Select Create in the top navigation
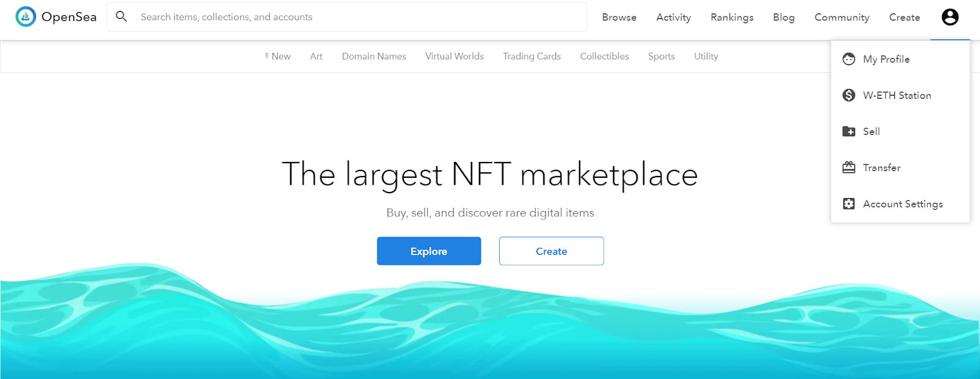This screenshot has height=379, width=980. click(x=905, y=17)
